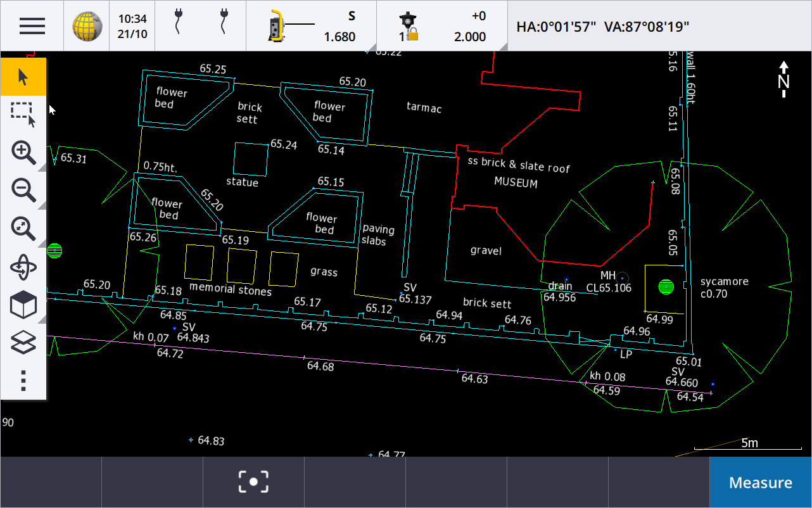Select the memorial stones text
Image resolution: width=812 pixels, height=508 pixels.
[x=231, y=291]
